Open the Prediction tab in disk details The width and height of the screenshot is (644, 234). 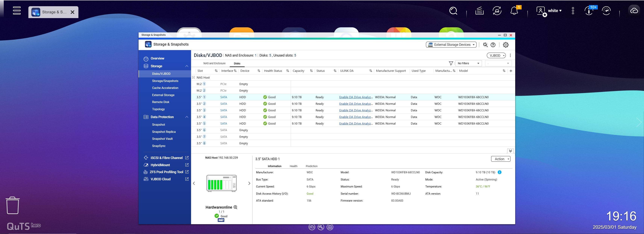click(312, 166)
